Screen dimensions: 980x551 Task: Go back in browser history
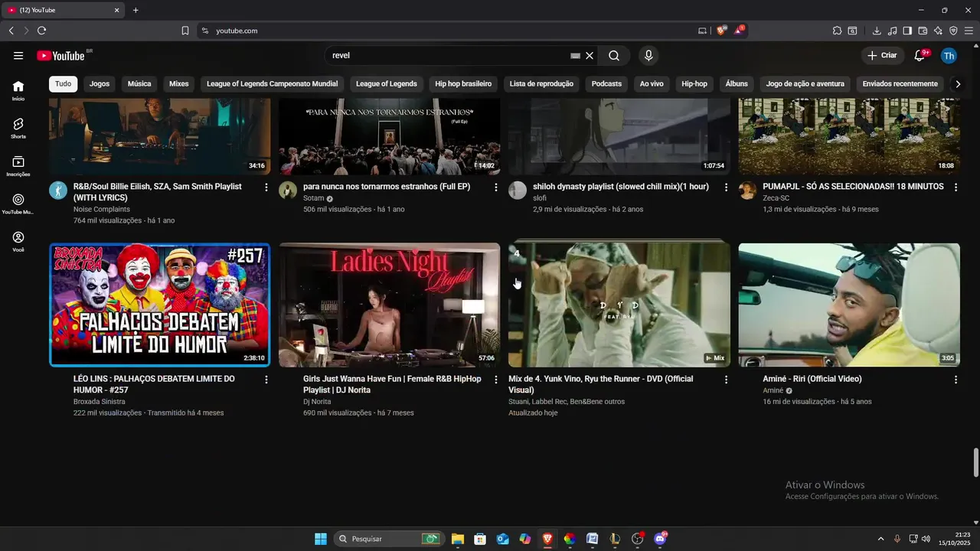coord(11,31)
